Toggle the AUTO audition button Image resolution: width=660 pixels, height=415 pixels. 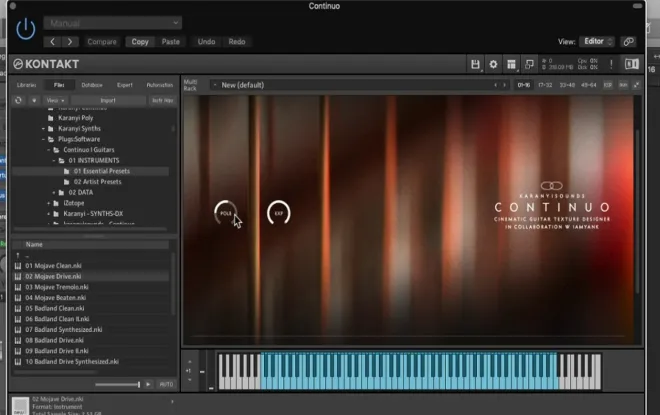click(166, 384)
